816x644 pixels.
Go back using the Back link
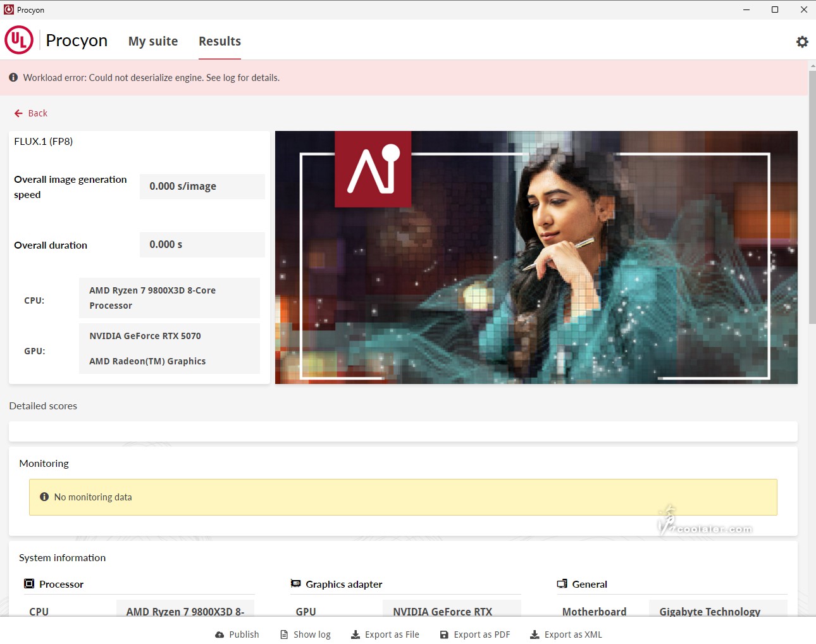[31, 113]
